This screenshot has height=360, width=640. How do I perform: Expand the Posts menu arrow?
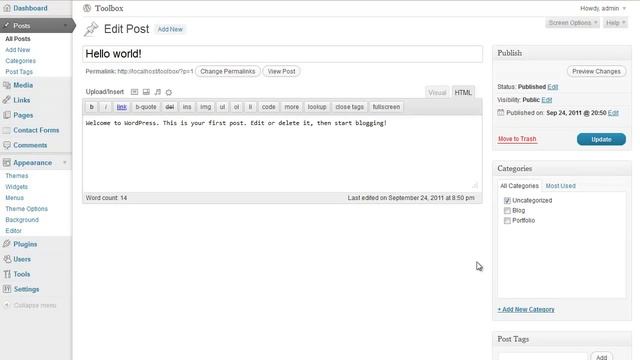[x=65, y=25]
